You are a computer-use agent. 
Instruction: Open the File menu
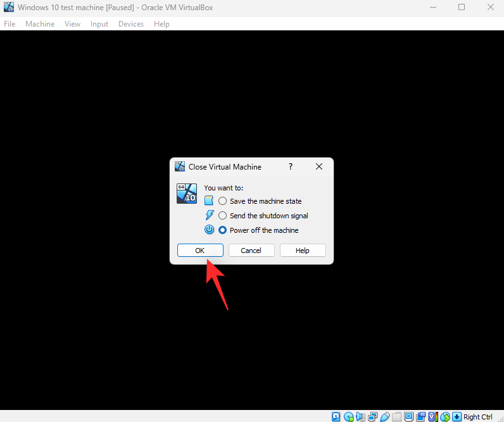[9, 24]
